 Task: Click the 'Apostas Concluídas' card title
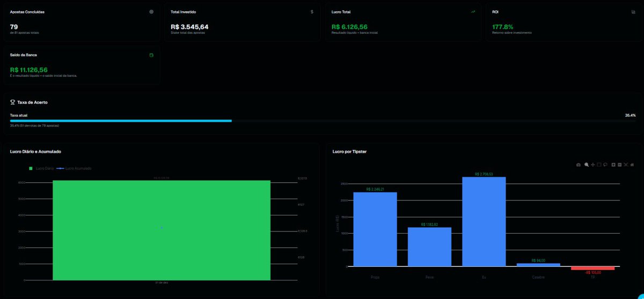pyautogui.click(x=27, y=11)
